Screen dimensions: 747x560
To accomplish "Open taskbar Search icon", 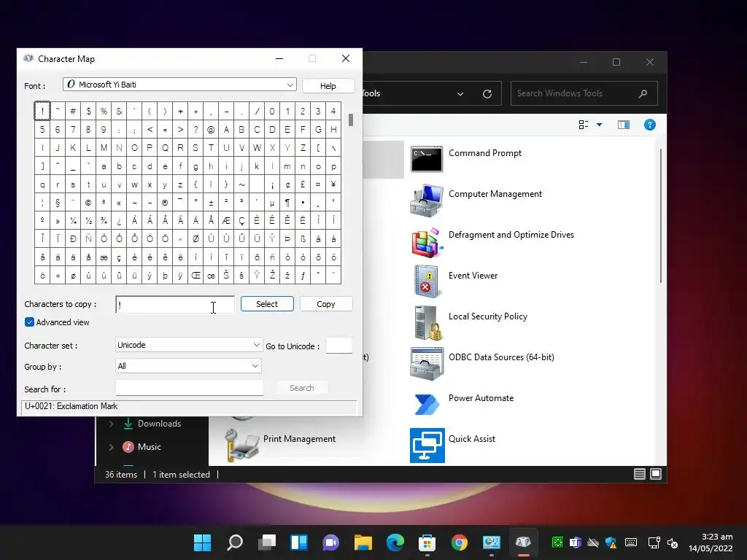I will tap(234, 542).
